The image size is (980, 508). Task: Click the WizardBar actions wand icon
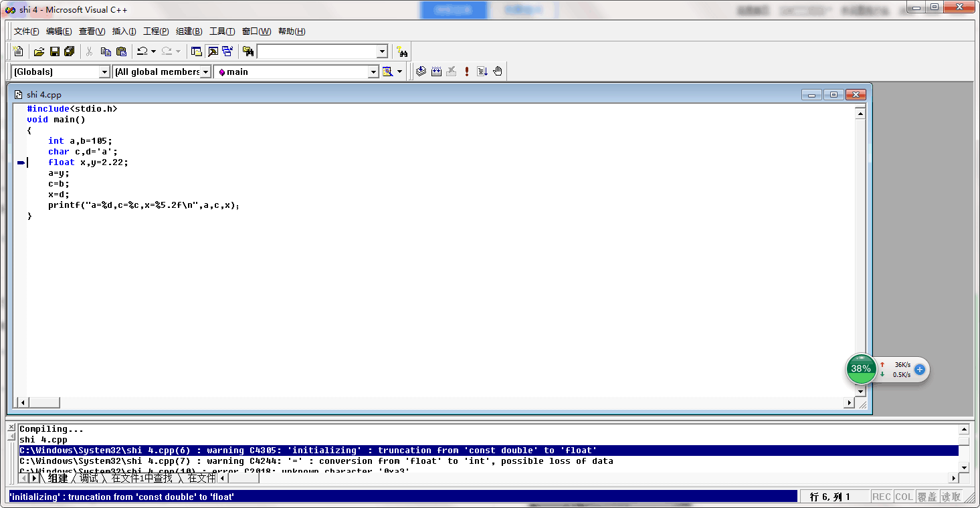pyautogui.click(x=387, y=72)
